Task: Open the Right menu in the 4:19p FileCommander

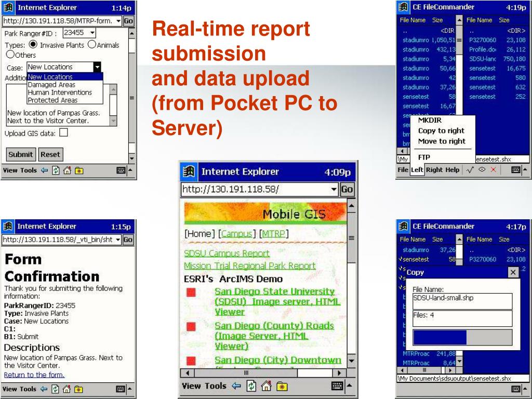Action: tap(434, 170)
